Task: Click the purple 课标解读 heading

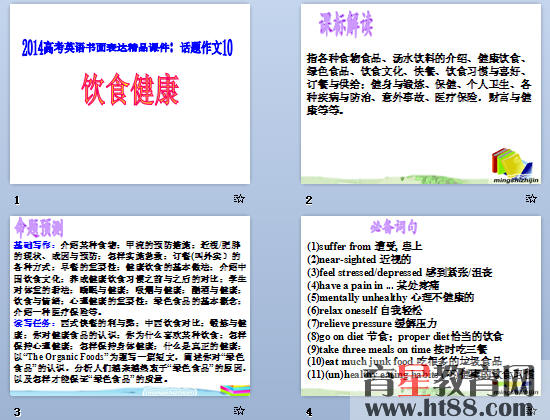Action: tap(346, 24)
